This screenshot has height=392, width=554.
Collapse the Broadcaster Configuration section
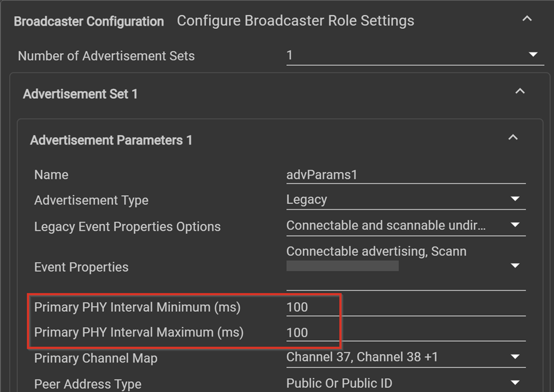coord(527,18)
